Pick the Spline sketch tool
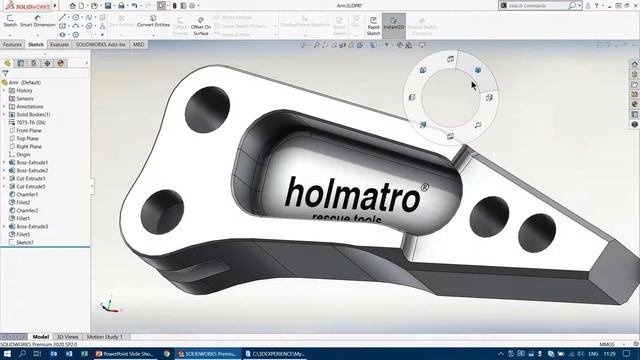This screenshot has height=360, width=640. point(89,18)
